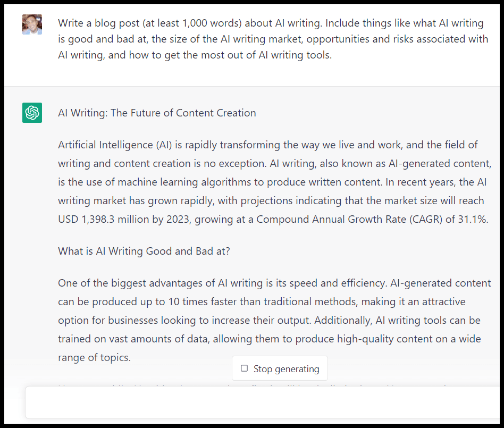Click the paragraph starting "One of the biggest advantages"
This screenshot has height=428, width=504.
pyautogui.click(x=270, y=320)
